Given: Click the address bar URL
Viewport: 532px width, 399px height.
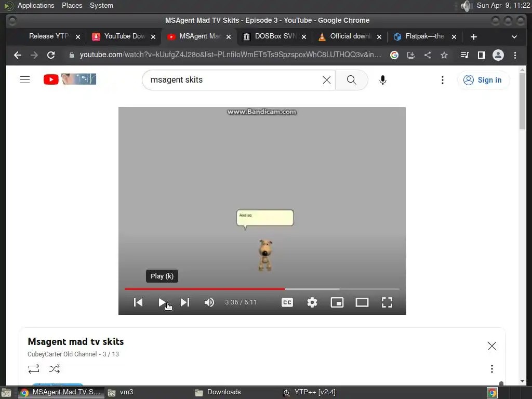Looking at the screenshot, I should (230, 55).
